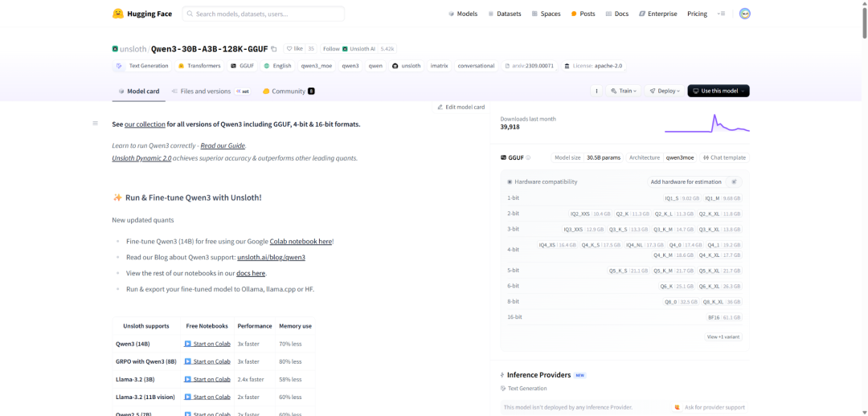Open the three-dot more options menu beside Train
868x416 pixels.
click(596, 91)
